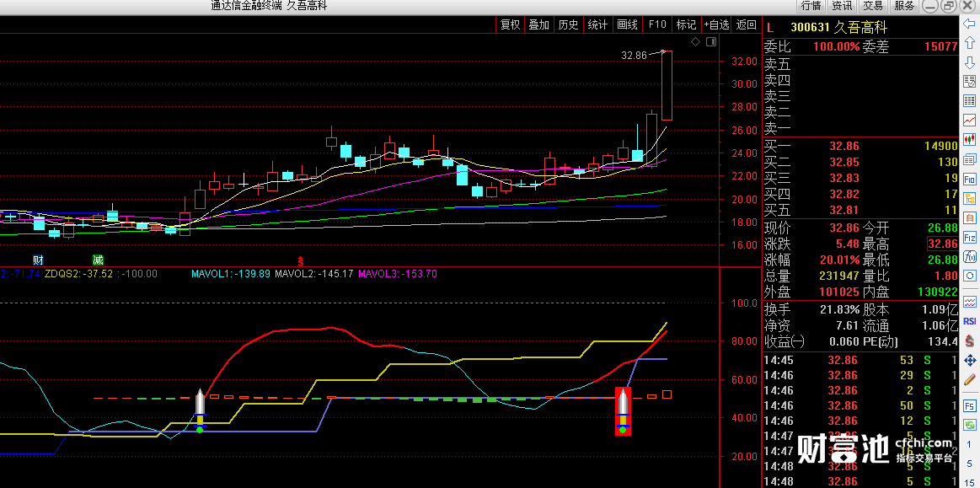Open the 服务 menu
This screenshot has width=980, height=488.
[x=904, y=6]
